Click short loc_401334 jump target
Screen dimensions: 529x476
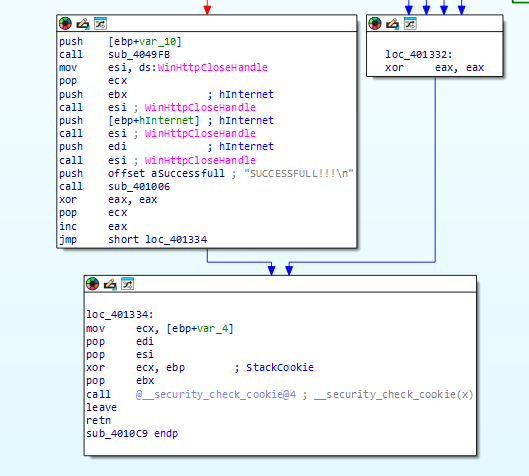(x=158, y=240)
